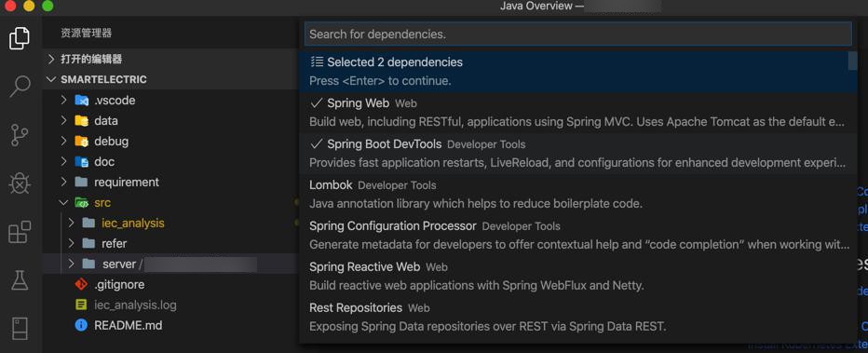Click the selected dependencies list icon
Screen dimensions: 868x353
(317, 61)
